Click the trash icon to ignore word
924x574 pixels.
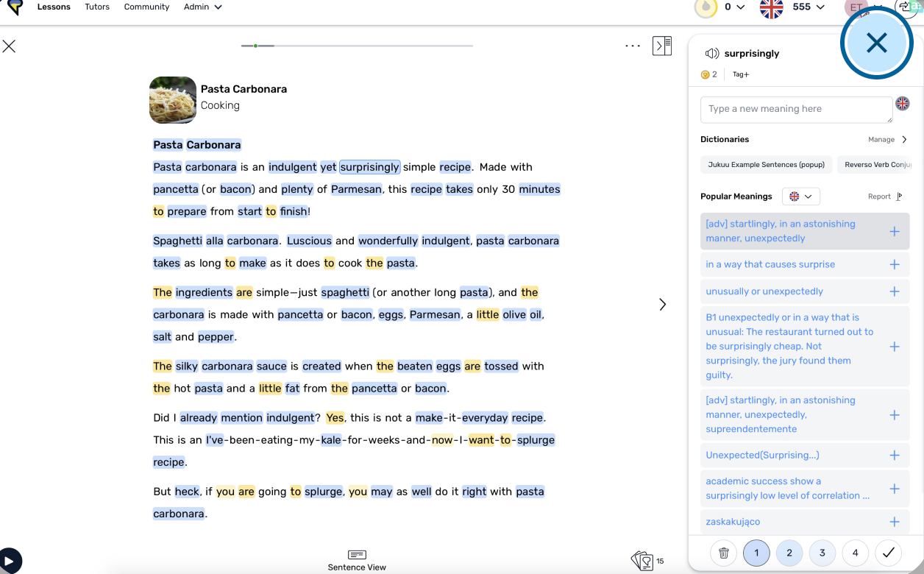click(x=724, y=553)
